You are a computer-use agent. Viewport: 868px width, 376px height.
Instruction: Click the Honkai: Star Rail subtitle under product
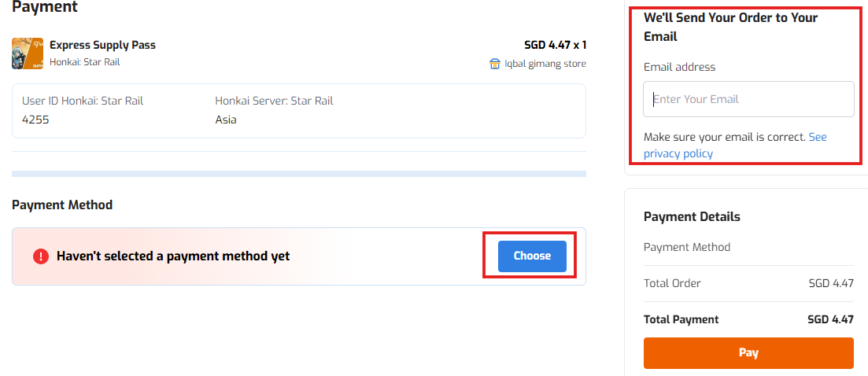[85, 62]
